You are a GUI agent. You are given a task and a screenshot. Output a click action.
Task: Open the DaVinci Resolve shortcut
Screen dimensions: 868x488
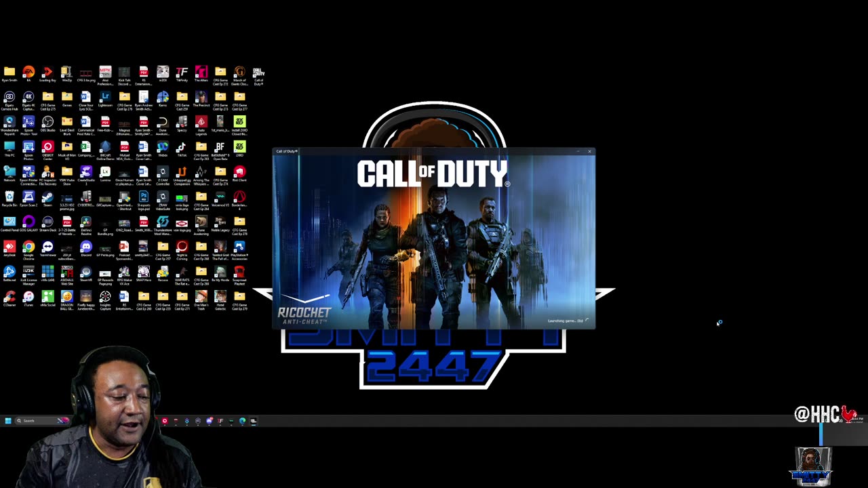click(x=85, y=226)
